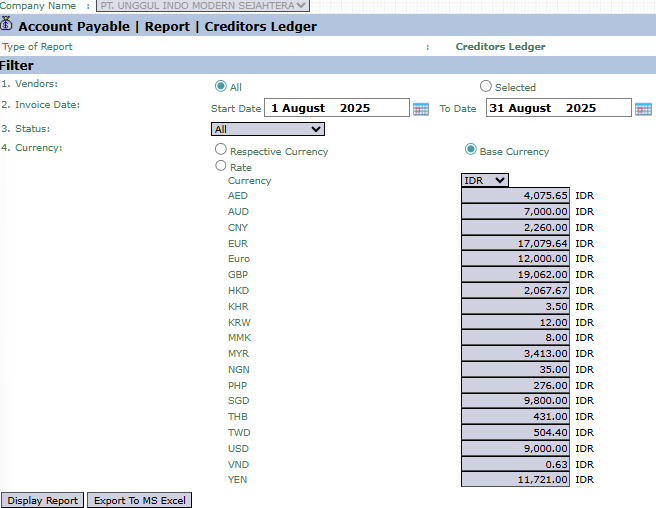Focus the EUR exchange rate field
This screenshot has width=656, height=508.
[x=515, y=243]
